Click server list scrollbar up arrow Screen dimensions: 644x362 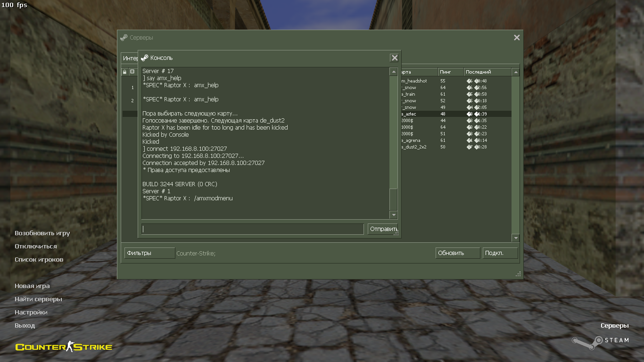point(515,72)
